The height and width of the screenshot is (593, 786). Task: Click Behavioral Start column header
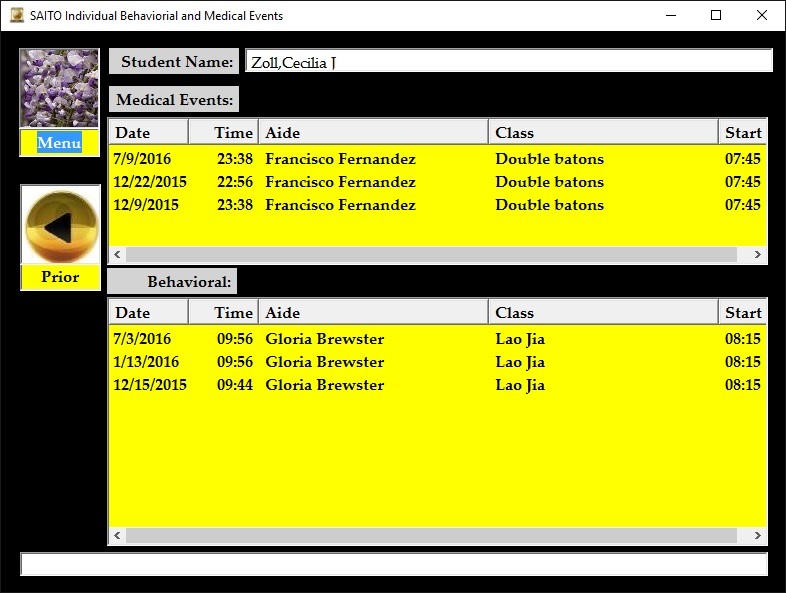pos(742,312)
